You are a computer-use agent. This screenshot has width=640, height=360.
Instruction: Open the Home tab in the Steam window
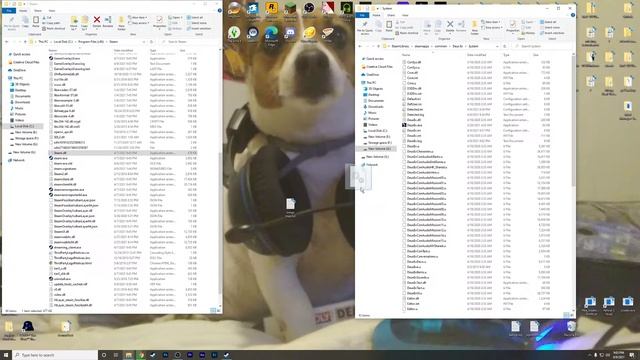[x=23, y=11]
